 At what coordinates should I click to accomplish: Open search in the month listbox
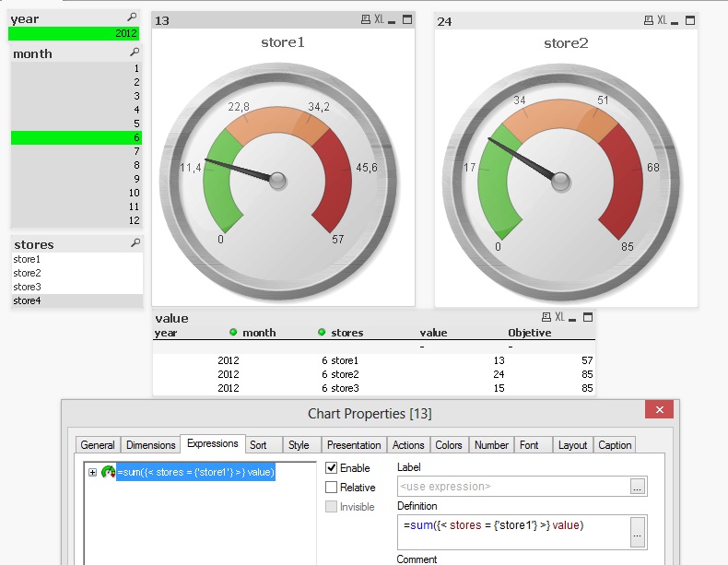134,53
